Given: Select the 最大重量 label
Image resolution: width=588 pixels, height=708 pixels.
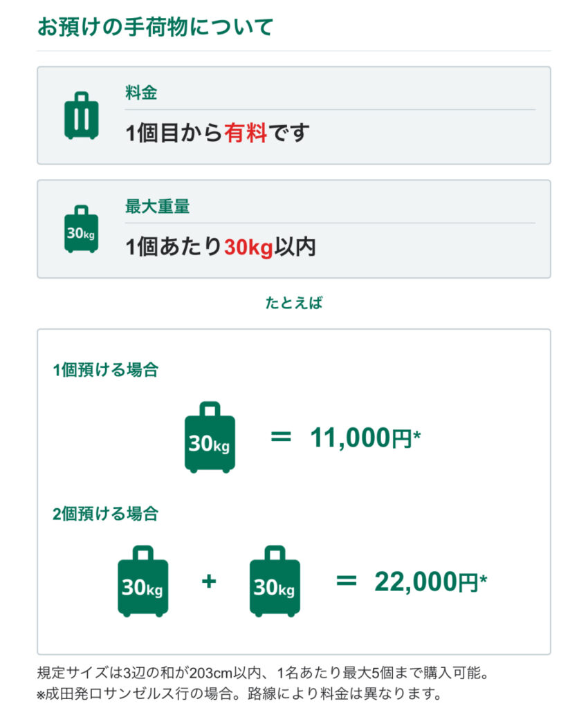Looking at the screenshot, I should pos(157,206).
